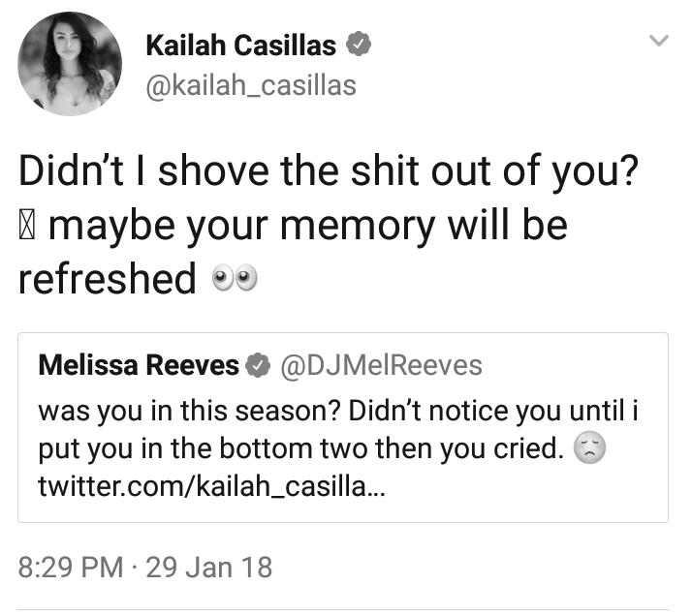Click the line 'Didn't I shove the shit out of you?'
692x616 pixels.
click(329, 171)
